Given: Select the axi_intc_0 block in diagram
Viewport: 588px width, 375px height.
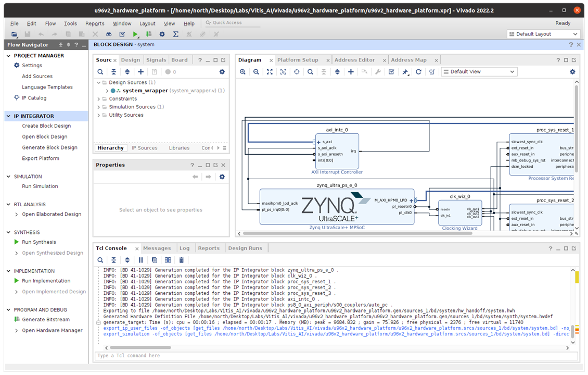Looking at the screenshot, I should click(x=337, y=151).
